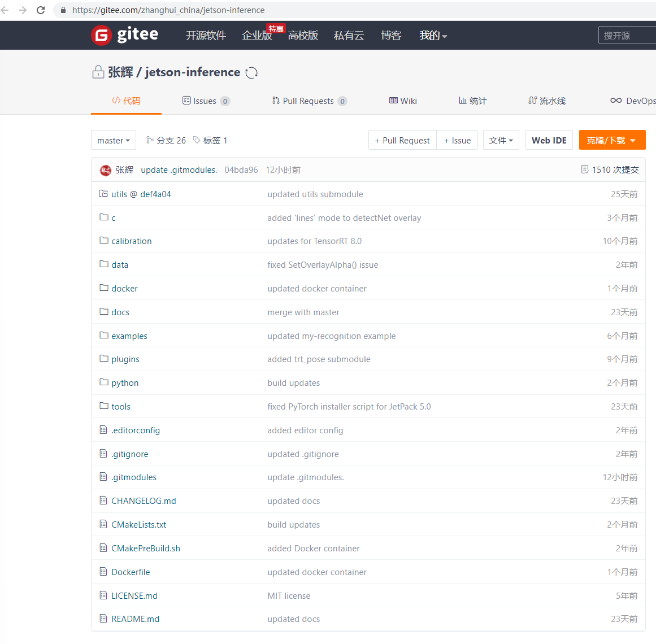Viewport: 656px width, 644px height.
Task: Click the folder icon for tools
Action: click(104, 406)
